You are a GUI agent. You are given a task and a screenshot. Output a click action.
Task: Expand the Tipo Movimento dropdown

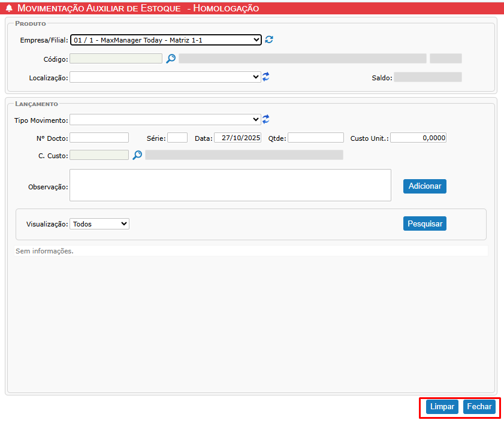pos(165,119)
